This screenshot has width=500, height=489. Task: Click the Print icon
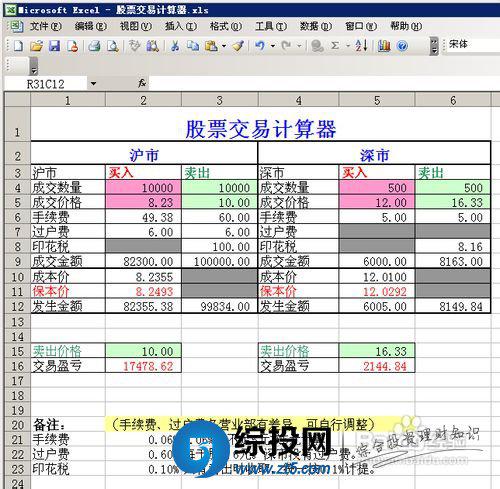click(94, 46)
